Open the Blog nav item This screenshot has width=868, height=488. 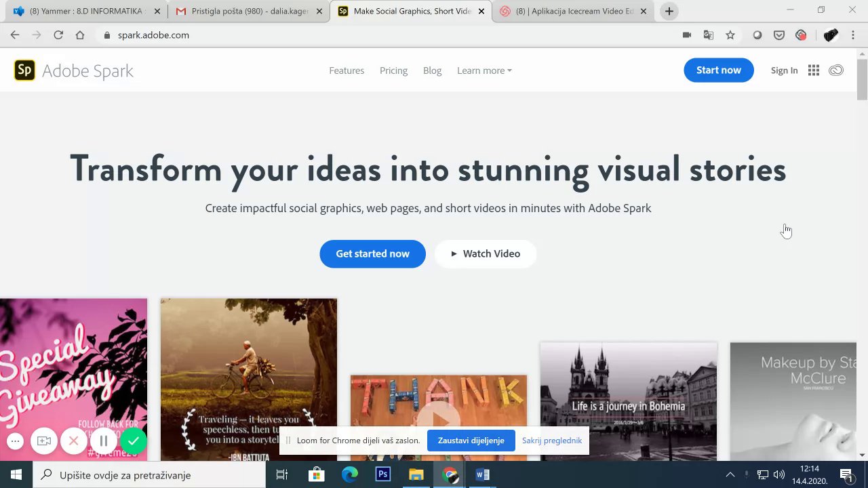432,70
